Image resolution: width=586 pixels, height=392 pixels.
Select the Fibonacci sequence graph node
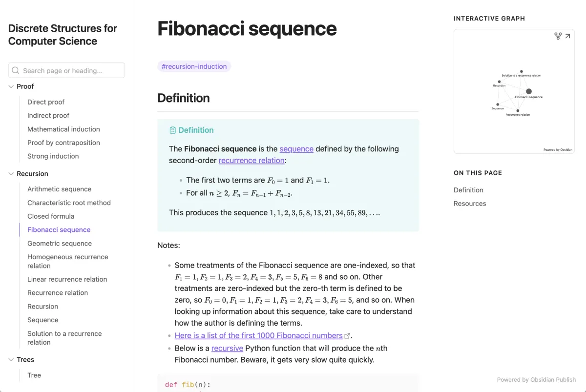528,91
